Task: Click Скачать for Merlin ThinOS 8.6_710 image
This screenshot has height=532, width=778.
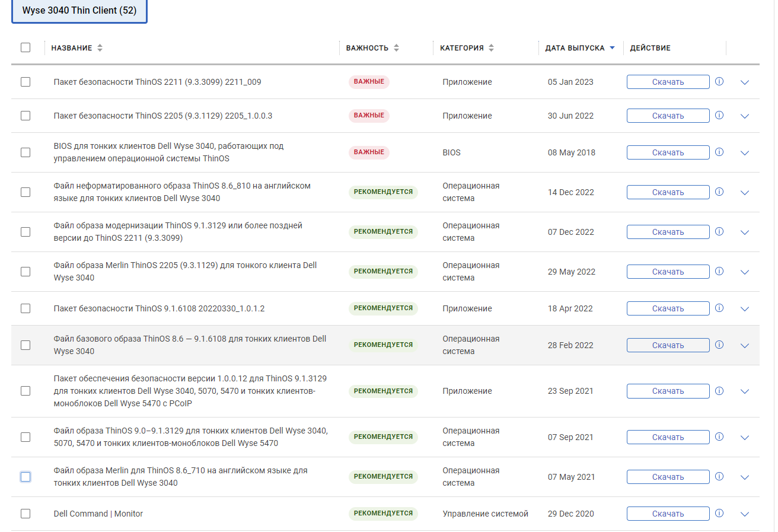Action: click(x=668, y=477)
